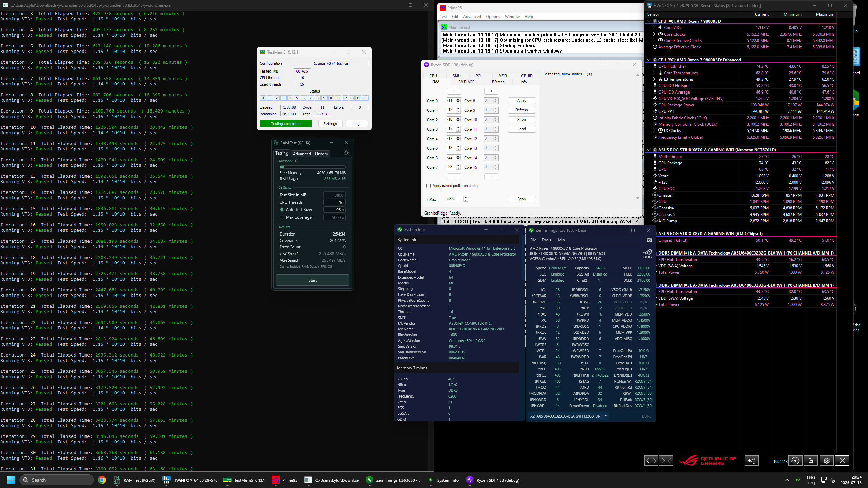Viewport: 868px width, 488px height.
Task: Click Chrome icon in taskbar
Action: 102,480
